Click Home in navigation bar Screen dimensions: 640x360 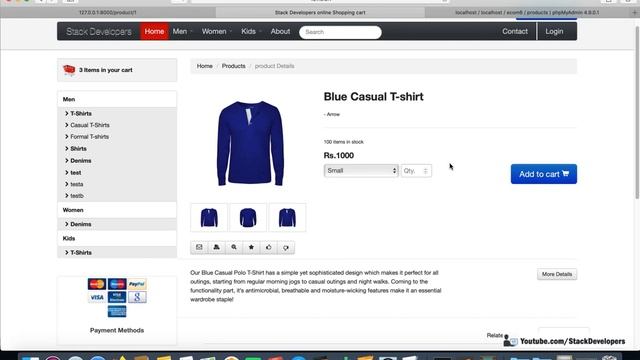pyautogui.click(x=154, y=31)
